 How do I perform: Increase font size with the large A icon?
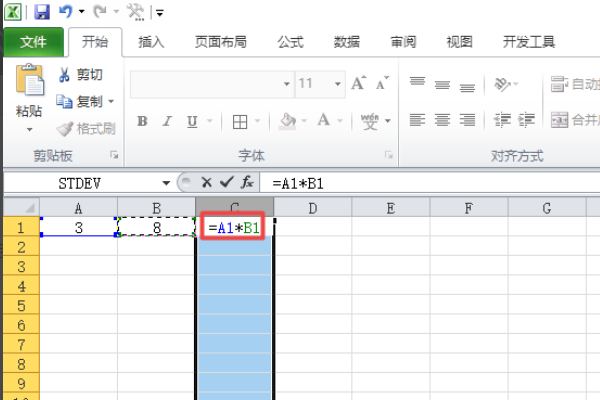pyautogui.click(x=359, y=83)
